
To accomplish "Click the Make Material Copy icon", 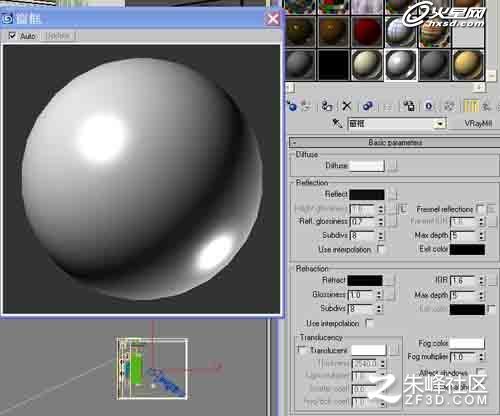I will click(367, 106).
